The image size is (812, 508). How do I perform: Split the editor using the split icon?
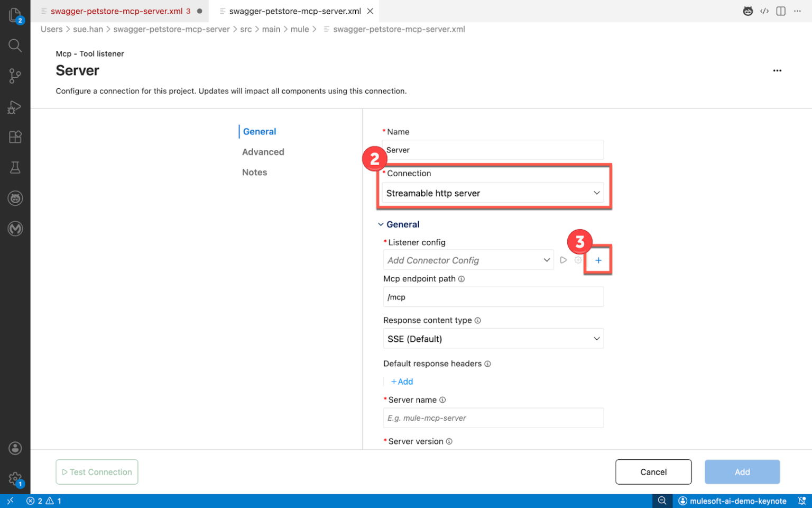(781, 11)
